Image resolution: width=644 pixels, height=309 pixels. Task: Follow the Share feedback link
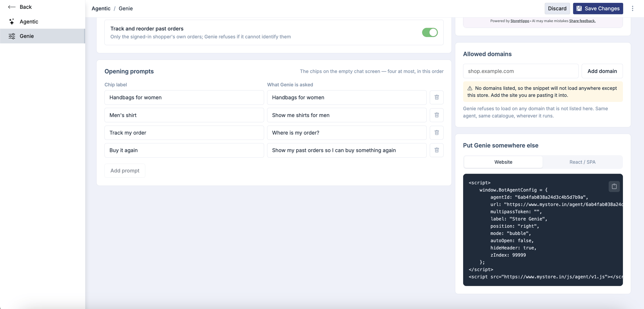pos(582,21)
